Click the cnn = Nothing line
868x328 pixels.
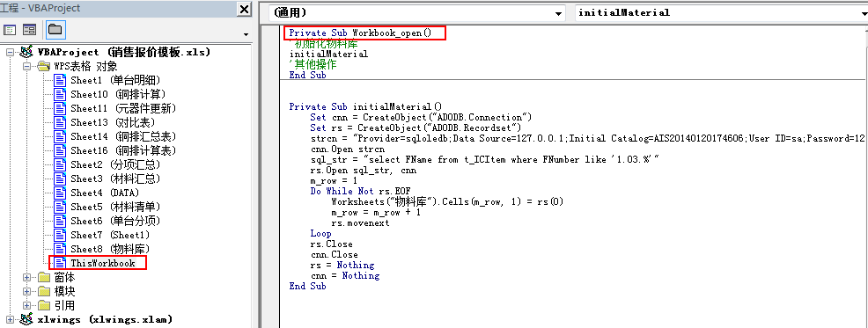345,275
